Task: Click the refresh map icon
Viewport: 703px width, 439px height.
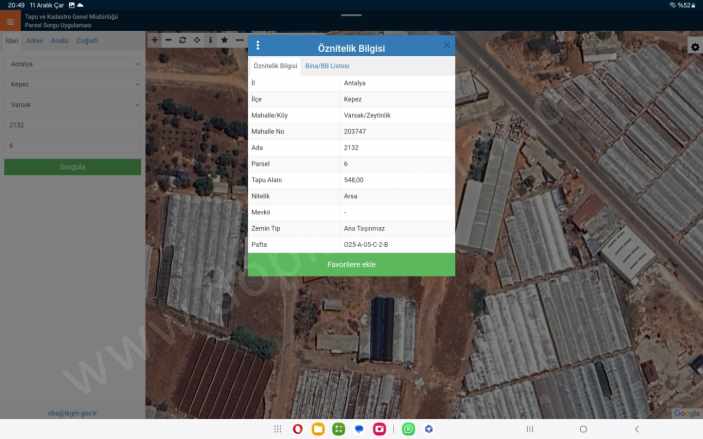Action: (182, 40)
